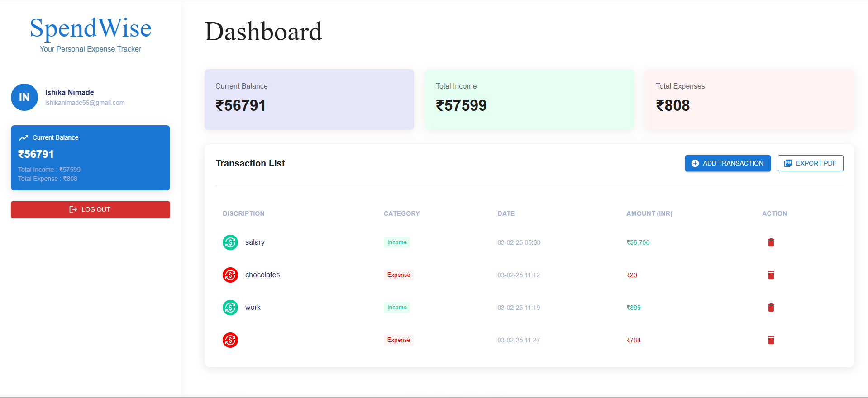Click the green income icon beside work

pos(230,308)
